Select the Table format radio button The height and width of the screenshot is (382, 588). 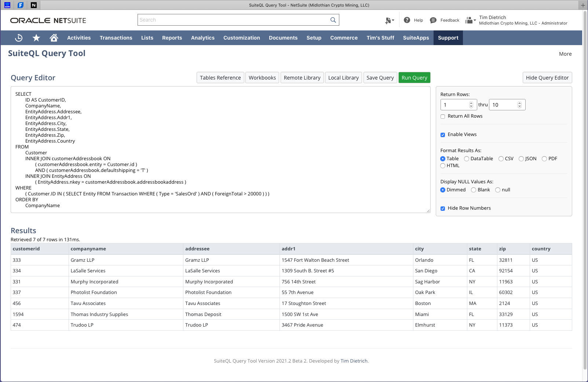tap(443, 159)
